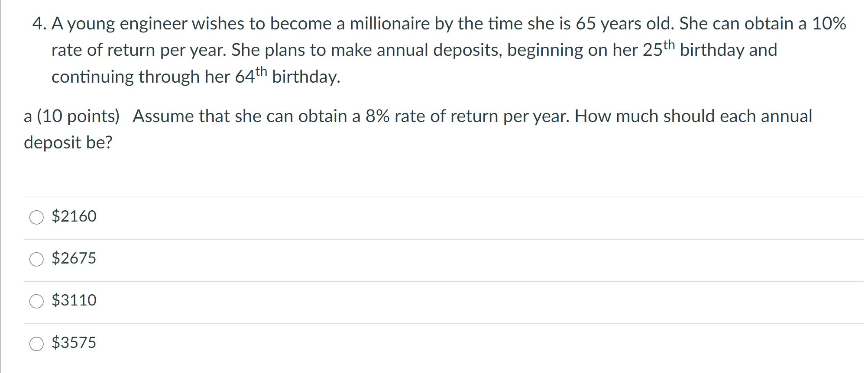This screenshot has width=868, height=373.
Task: Click the radio button next to $2160
Action: pos(37,216)
